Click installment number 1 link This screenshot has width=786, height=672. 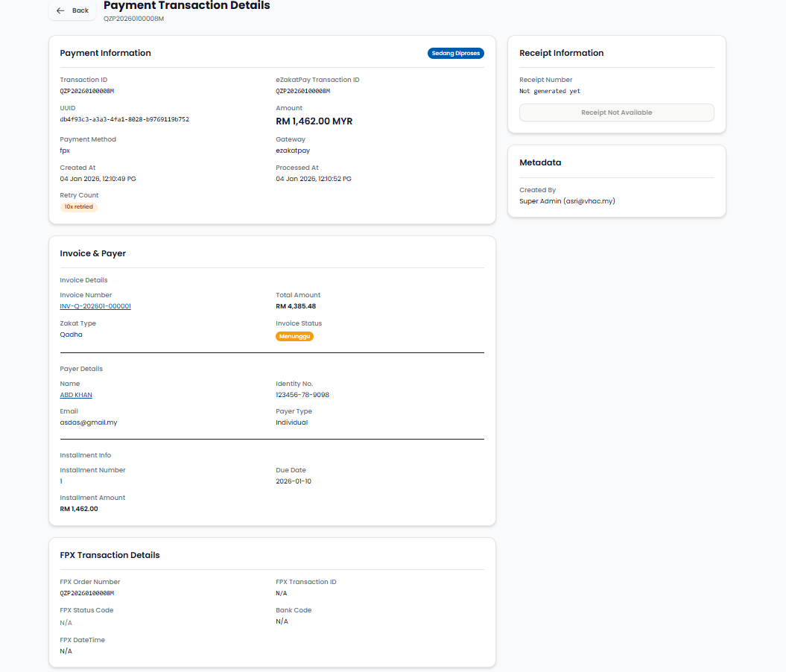(x=61, y=481)
